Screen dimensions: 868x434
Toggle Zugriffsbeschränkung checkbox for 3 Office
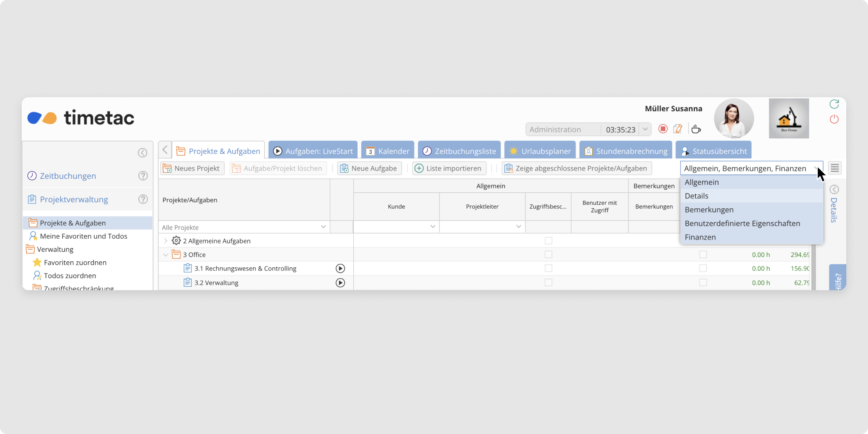tap(549, 255)
